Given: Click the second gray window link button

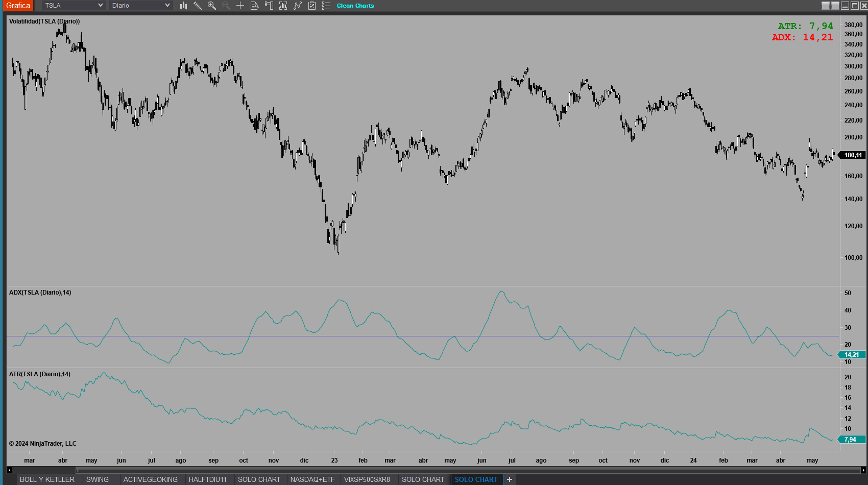Looking at the screenshot, I should point(835,6).
